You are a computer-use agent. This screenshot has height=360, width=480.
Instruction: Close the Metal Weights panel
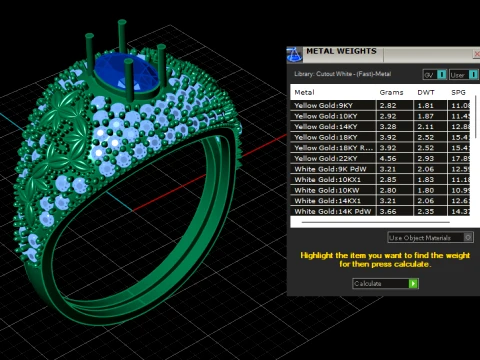click(x=477, y=54)
